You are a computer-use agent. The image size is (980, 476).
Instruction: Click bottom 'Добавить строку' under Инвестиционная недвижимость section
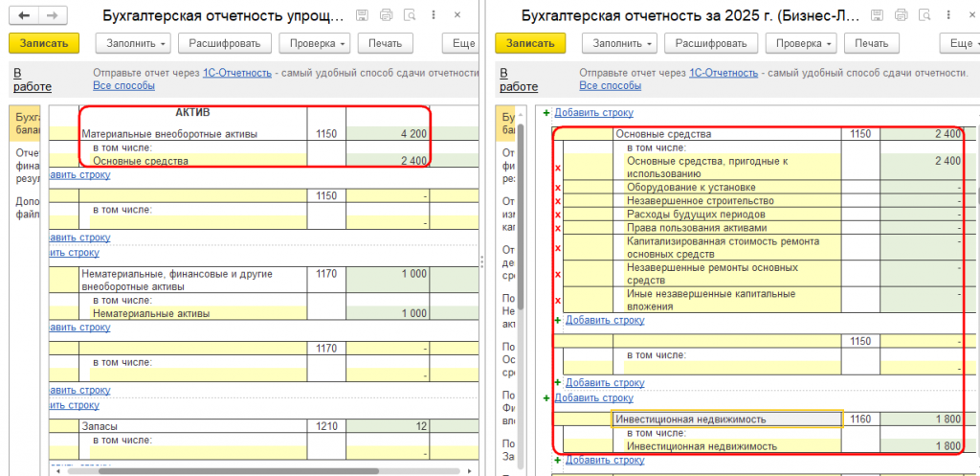click(x=605, y=460)
